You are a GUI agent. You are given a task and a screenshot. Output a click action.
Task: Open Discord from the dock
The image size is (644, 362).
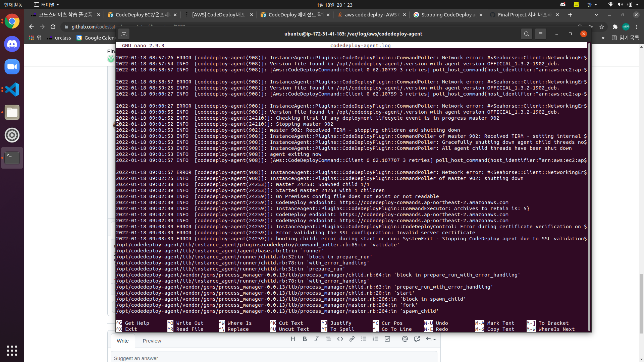pos(12,44)
